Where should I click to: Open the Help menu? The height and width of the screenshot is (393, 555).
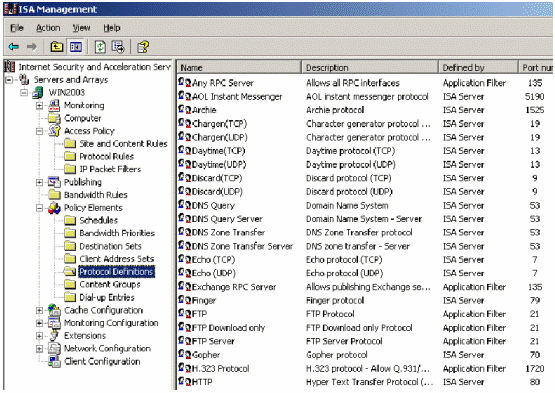tap(112, 28)
